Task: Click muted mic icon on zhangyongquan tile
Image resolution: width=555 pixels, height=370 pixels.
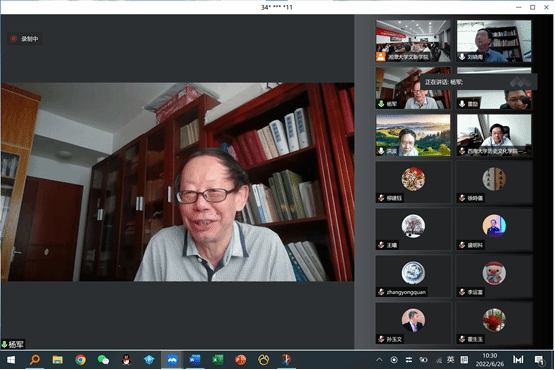Action: (x=381, y=292)
